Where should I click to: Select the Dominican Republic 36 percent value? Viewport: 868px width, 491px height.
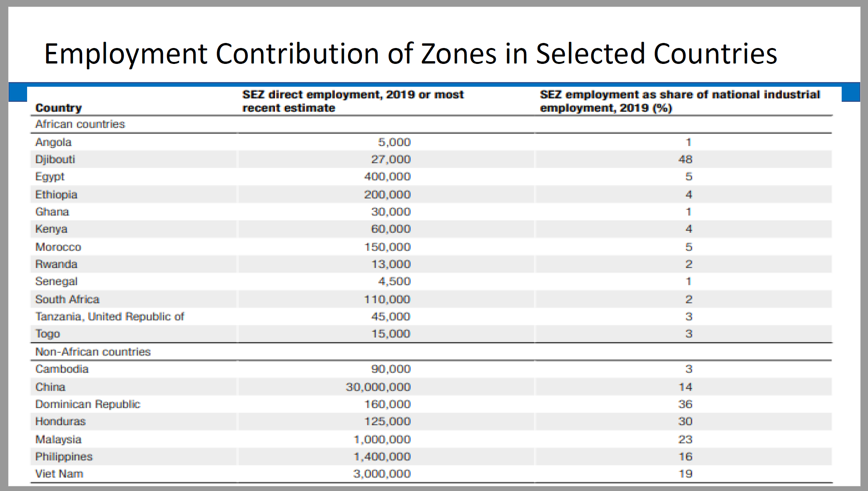click(685, 404)
